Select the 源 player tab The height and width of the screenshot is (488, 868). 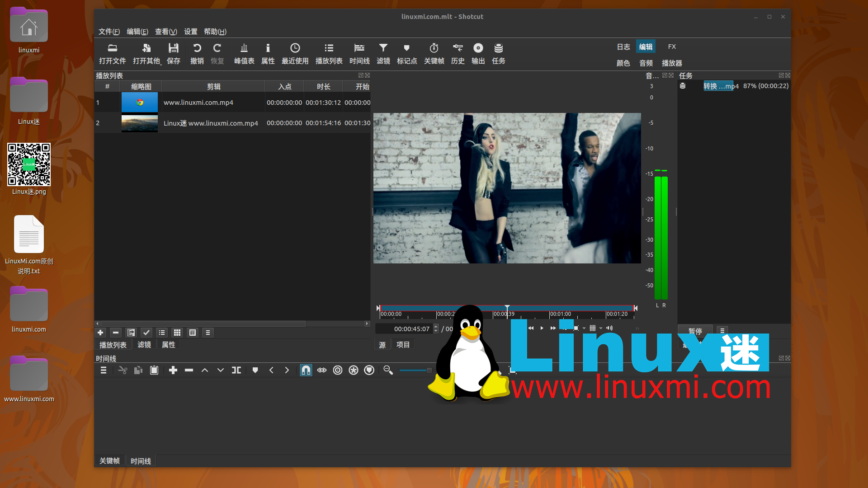(382, 345)
